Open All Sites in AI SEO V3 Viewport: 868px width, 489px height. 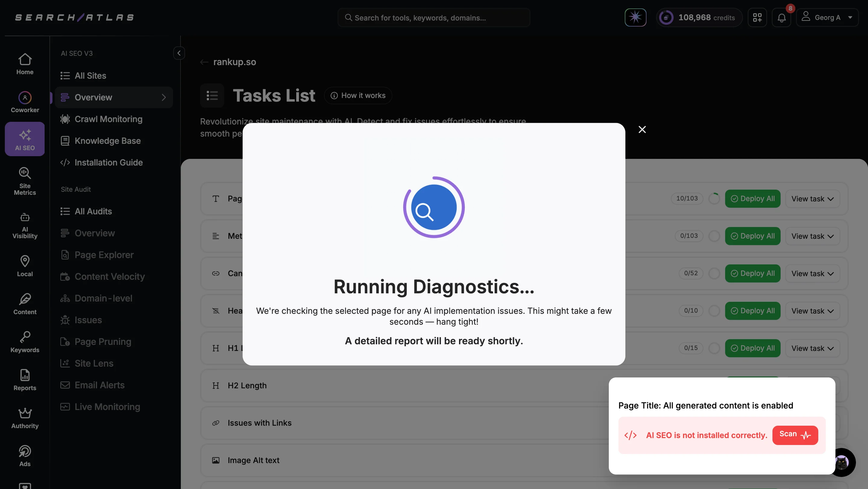pyautogui.click(x=114, y=75)
